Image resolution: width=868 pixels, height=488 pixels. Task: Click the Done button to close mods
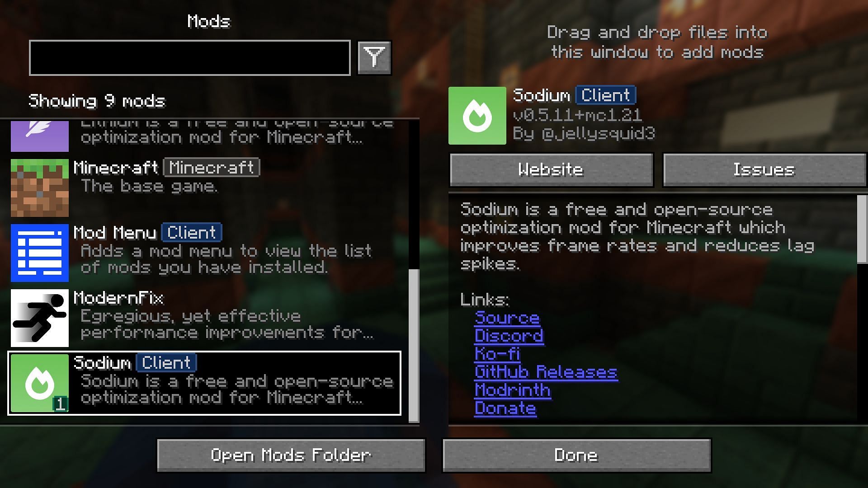point(576,455)
